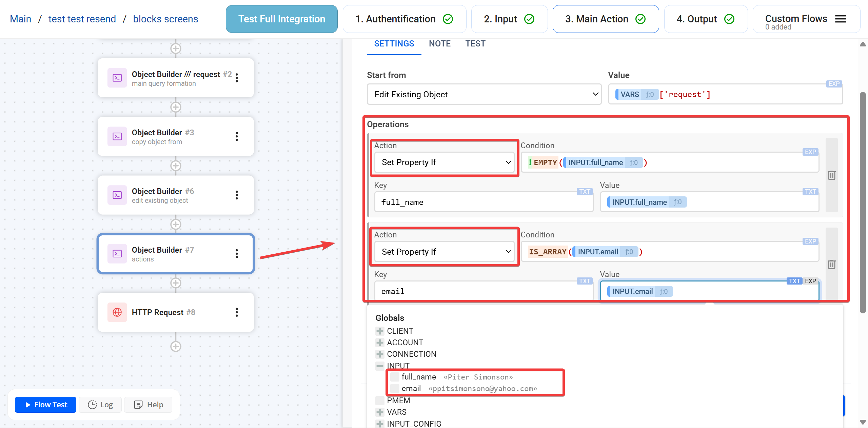Delete the full_name operation using its trash icon
The width and height of the screenshot is (868, 428).
coord(831,175)
